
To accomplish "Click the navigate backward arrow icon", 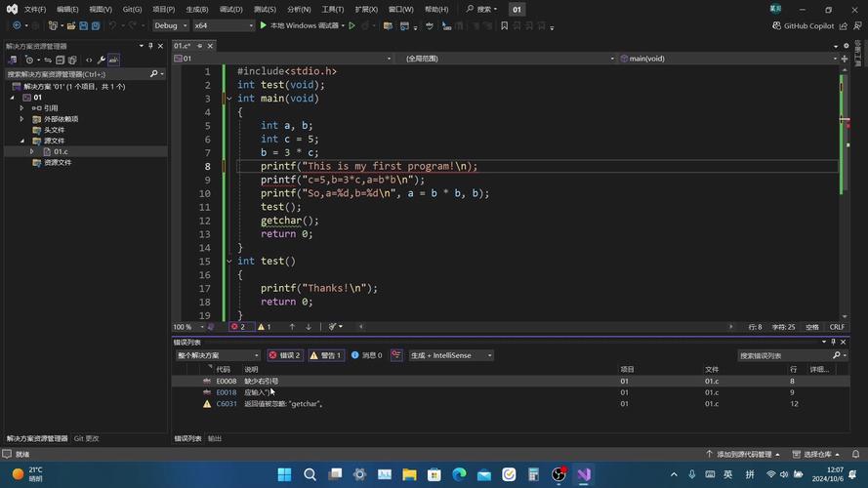I will (17, 25).
